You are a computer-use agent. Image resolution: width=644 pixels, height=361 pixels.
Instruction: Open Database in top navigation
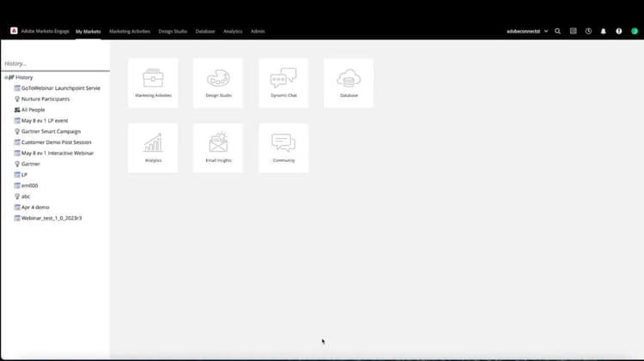coord(205,31)
